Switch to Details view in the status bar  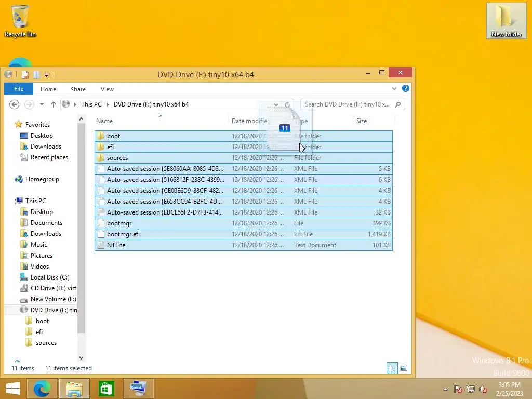click(x=393, y=368)
